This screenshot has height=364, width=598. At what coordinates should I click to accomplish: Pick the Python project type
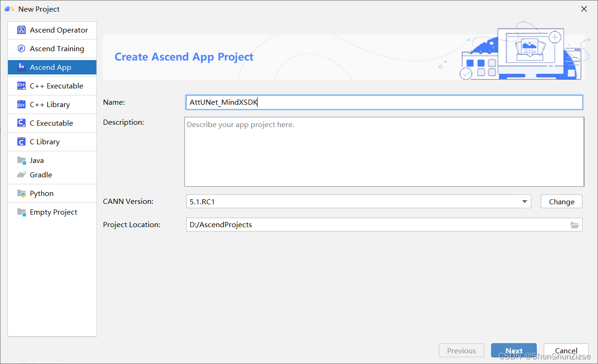coord(52,194)
